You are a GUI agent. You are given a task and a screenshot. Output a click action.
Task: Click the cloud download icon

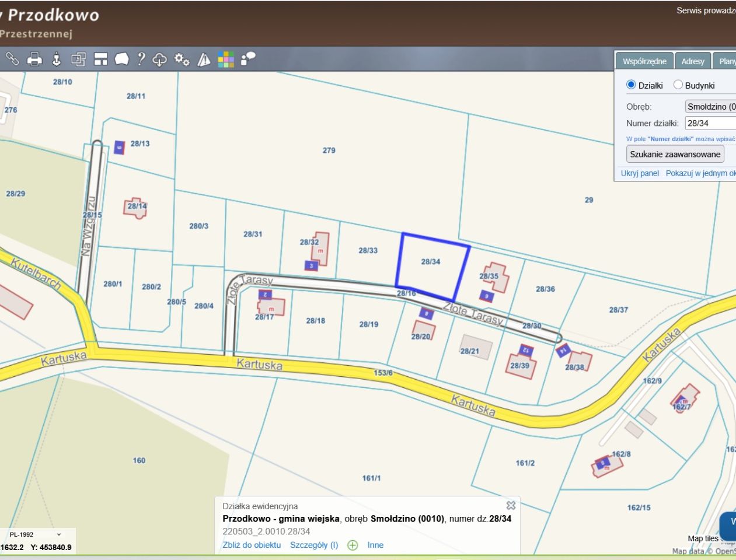(x=159, y=60)
